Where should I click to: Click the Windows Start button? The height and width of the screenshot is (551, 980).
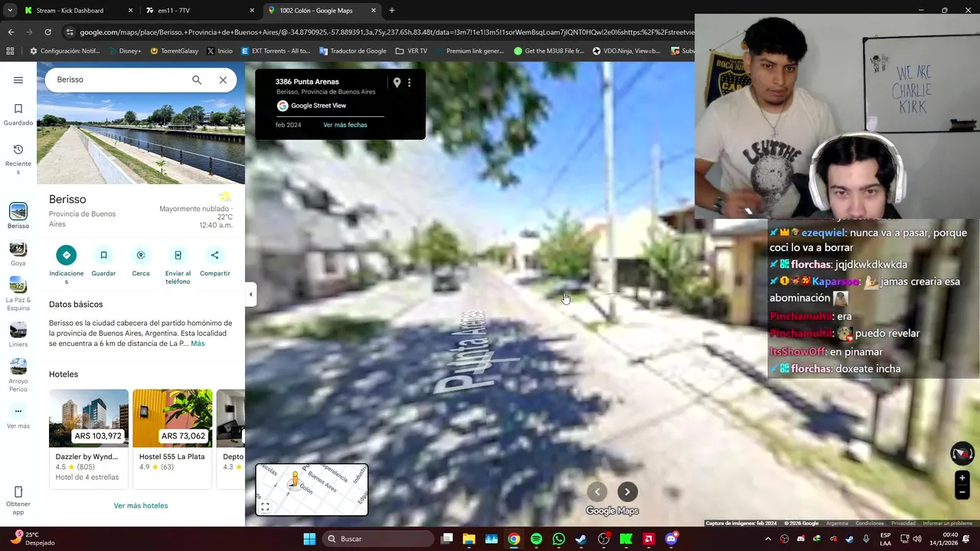point(309,539)
